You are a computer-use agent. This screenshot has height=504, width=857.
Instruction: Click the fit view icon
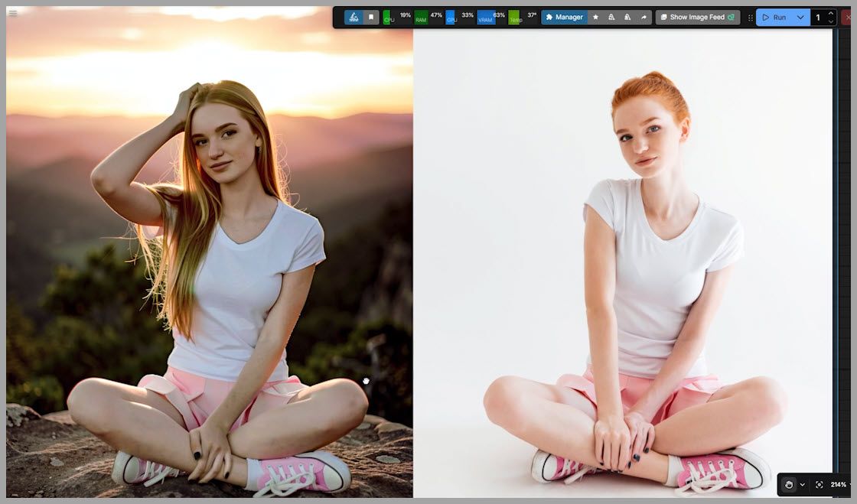pyautogui.click(x=819, y=484)
